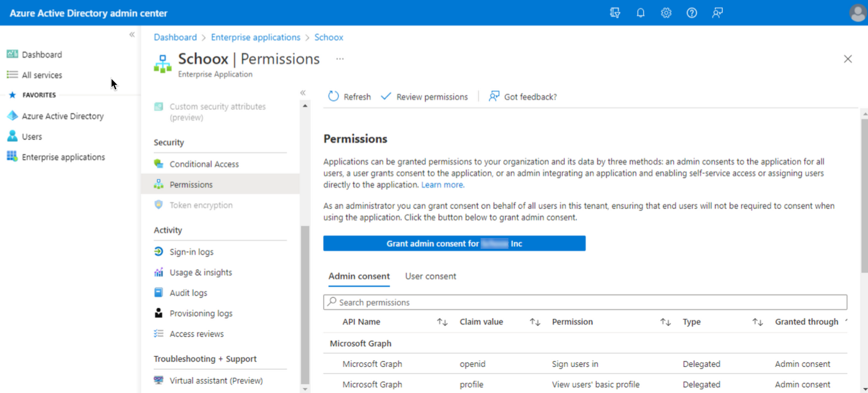Collapse the Schoox resource menu
This screenshot has height=393, width=868.
tap(303, 93)
